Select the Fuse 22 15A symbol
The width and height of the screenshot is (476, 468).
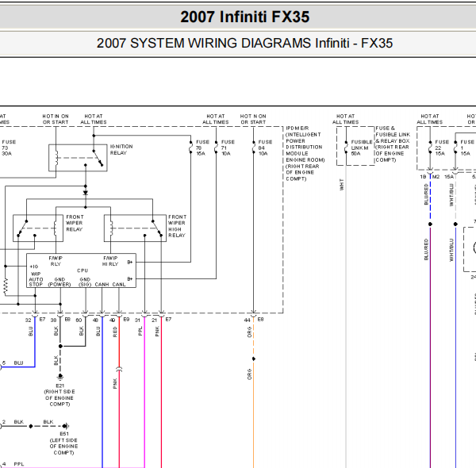(430, 148)
